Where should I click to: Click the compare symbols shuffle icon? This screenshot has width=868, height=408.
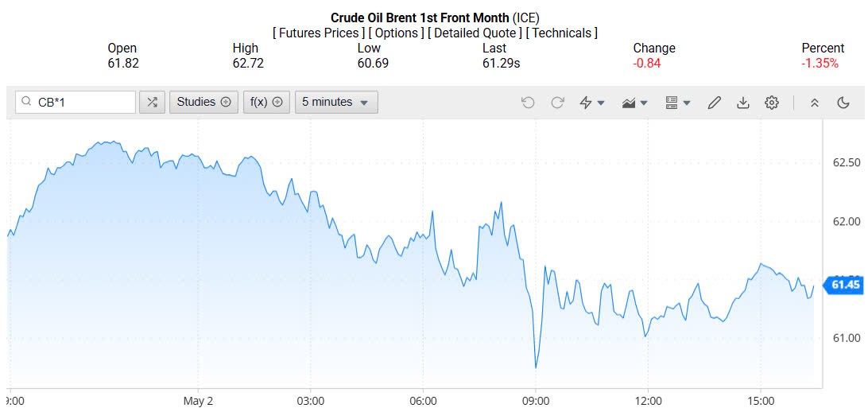pyautogui.click(x=153, y=102)
